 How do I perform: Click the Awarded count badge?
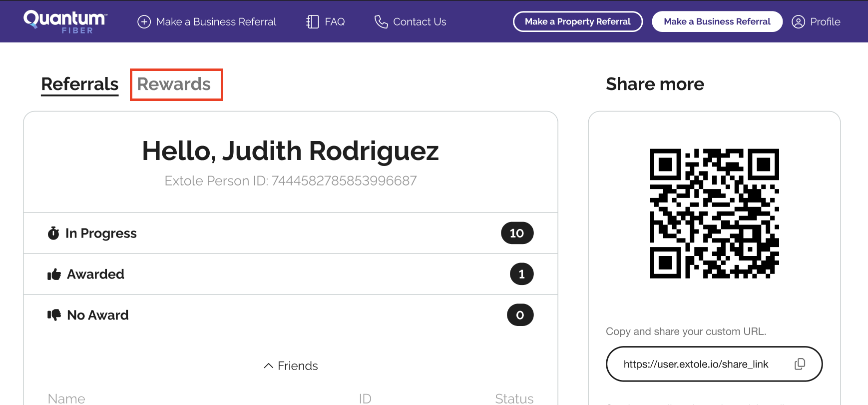pyautogui.click(x=521, y=274)
